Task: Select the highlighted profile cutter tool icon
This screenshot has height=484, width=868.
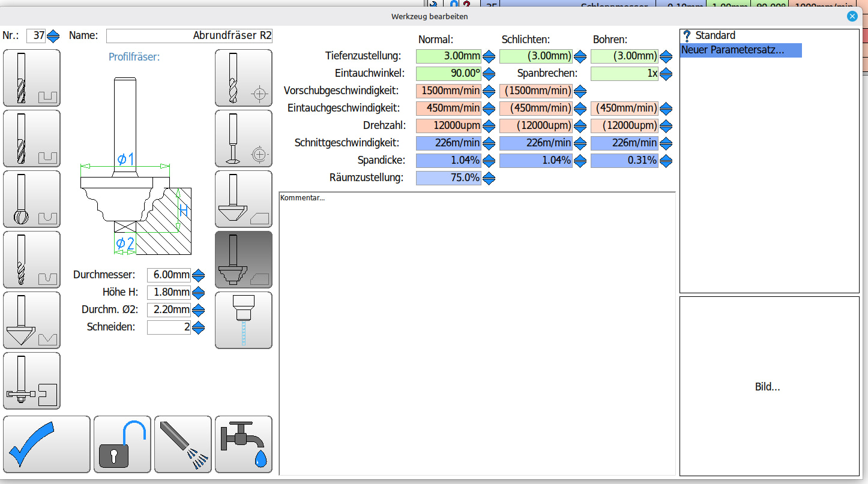Action: click(x=243, y=260)
